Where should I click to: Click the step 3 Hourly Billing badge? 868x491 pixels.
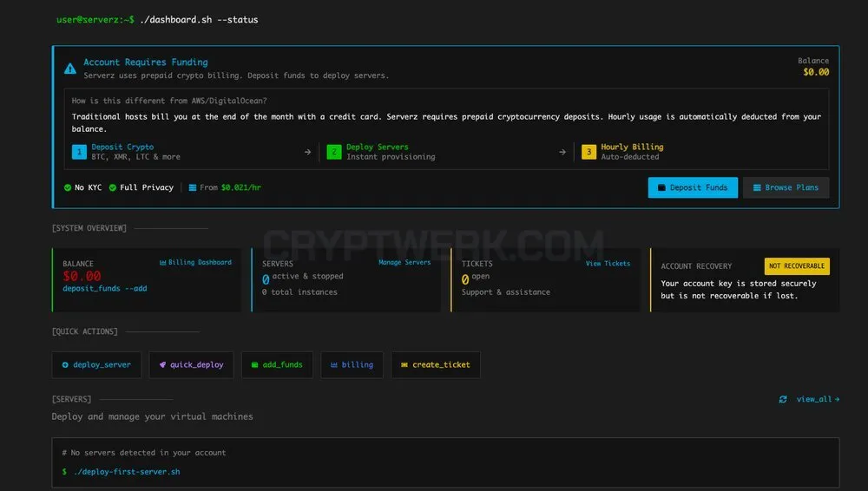click(589, 152)
